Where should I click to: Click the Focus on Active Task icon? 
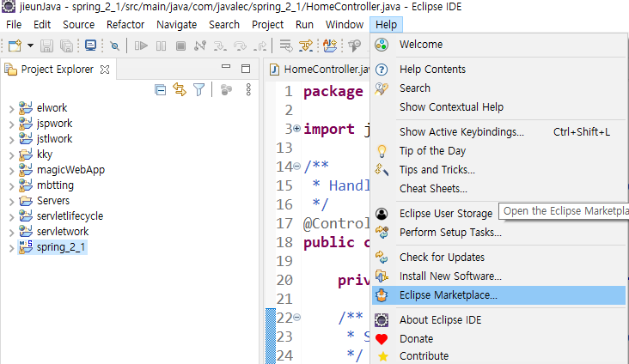point(226,90)
